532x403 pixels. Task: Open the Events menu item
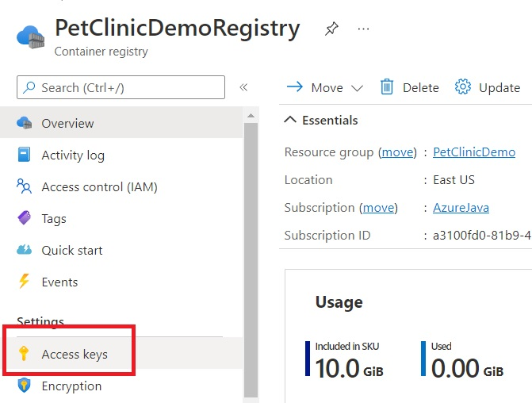pyautogui.click(x=121, y=282)
